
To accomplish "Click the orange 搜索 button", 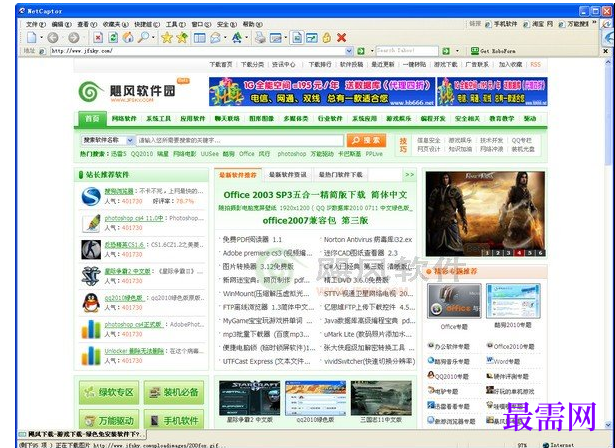I will pos(366,140).
